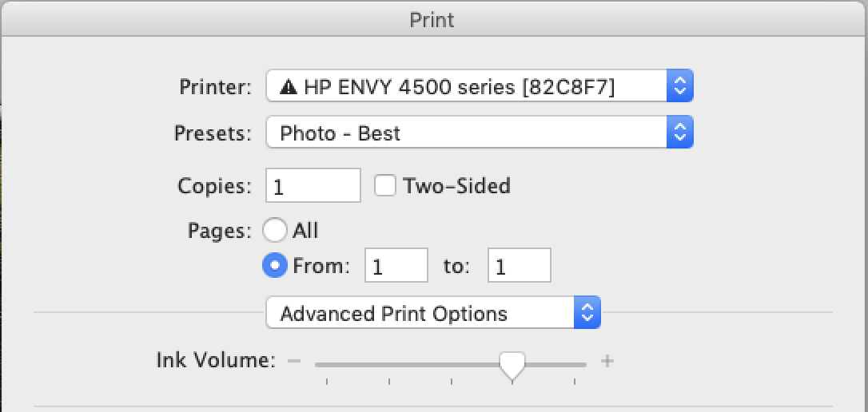Image resolution: width=868 pixels, height=412 pixels.
Task: Select the All pages radio button
Action: (x=274, y=231)
